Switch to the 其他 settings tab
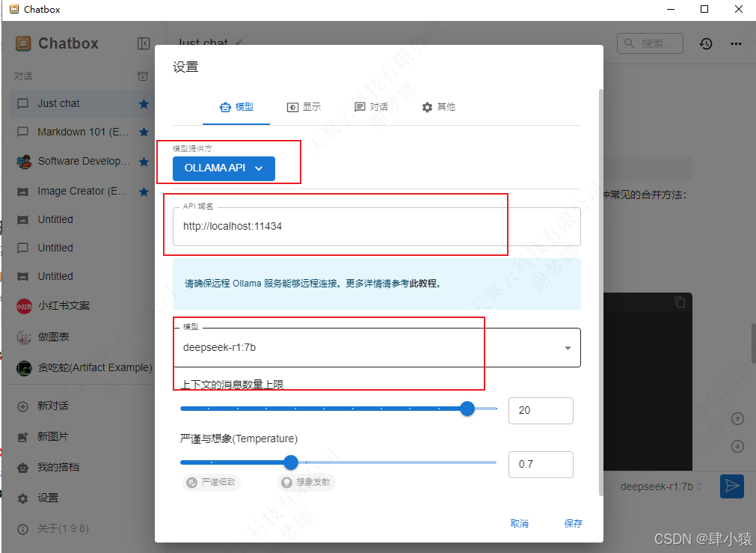 click(x=438, y=107)
